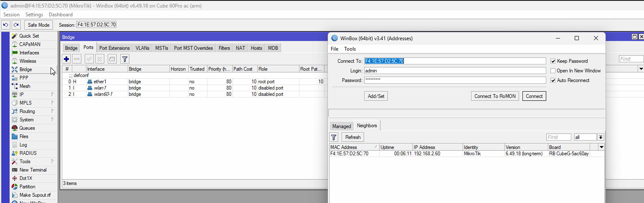The image size is (644, 203).
Task: Switch to the MSTIs tab
Action: [x=162, y=48]
